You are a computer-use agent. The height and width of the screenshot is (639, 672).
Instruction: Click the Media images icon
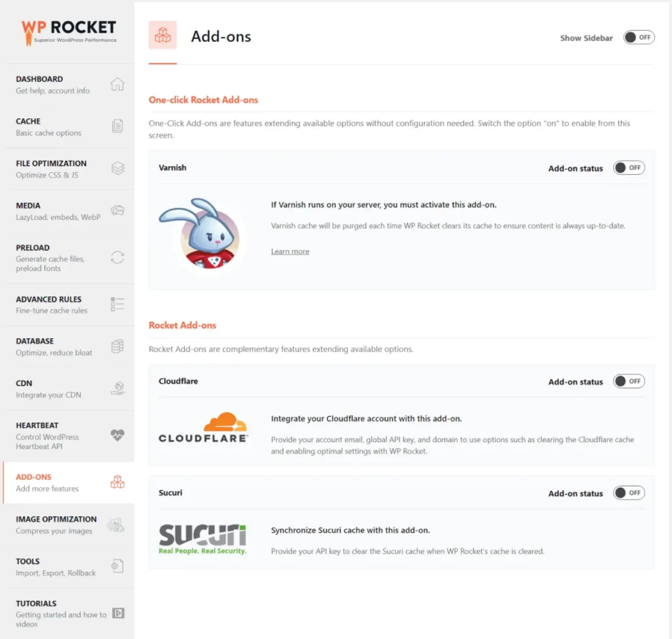pos(117,210)
